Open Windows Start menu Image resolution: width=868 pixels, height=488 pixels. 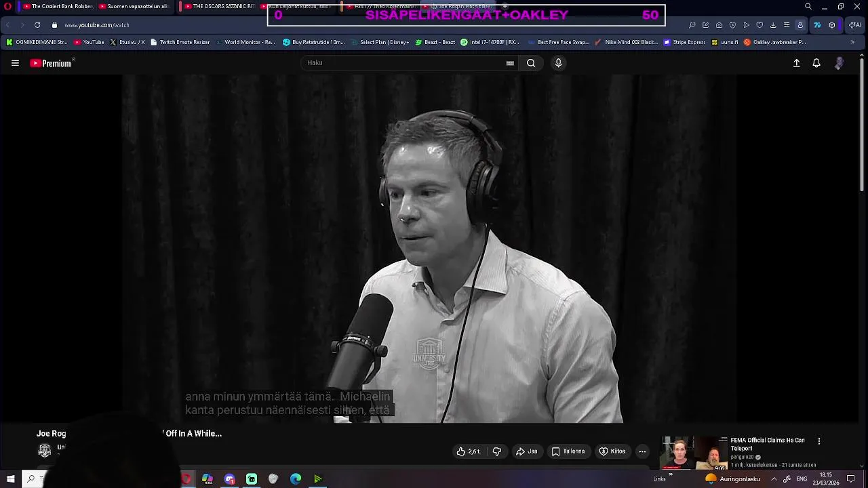click(10, 479)
